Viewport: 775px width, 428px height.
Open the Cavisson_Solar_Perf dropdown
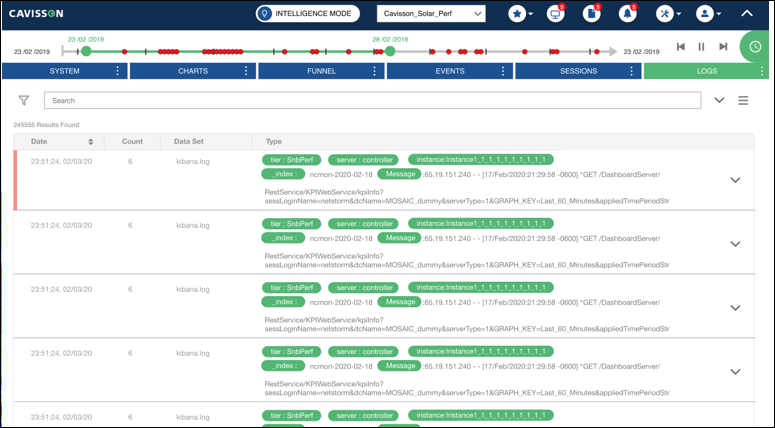pyautogui.click(x=431, y=13)
